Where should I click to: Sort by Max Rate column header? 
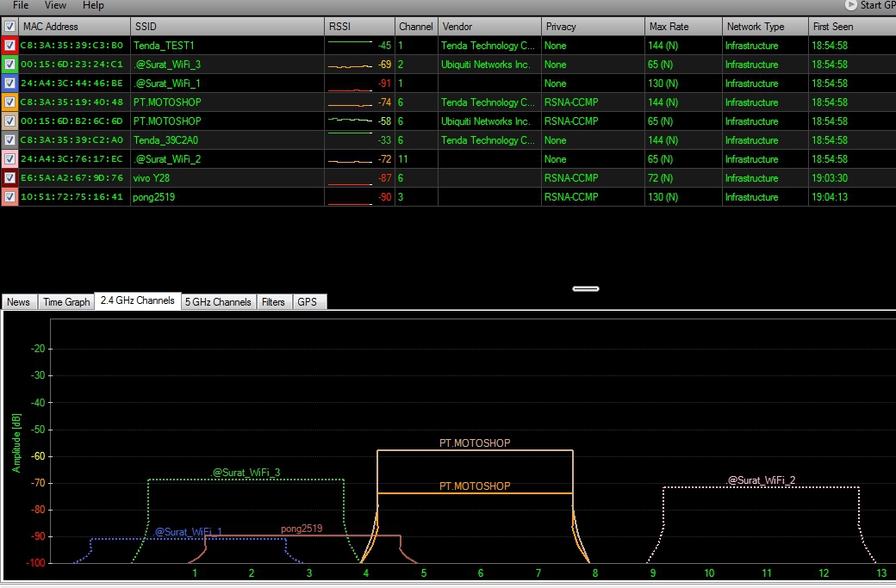click(683, 27)
